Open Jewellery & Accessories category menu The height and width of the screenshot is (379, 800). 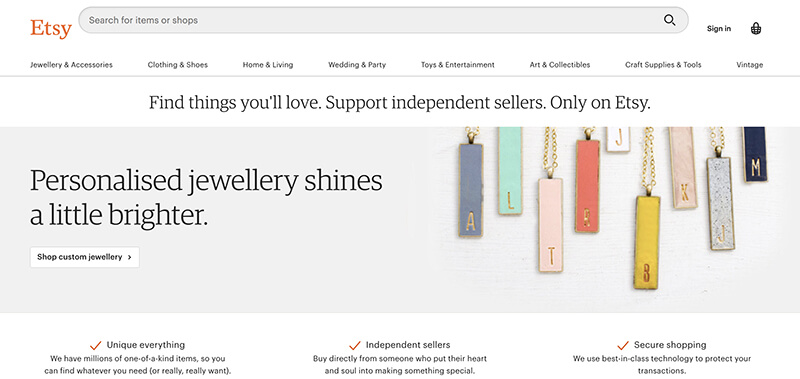(x=71, y=65)
